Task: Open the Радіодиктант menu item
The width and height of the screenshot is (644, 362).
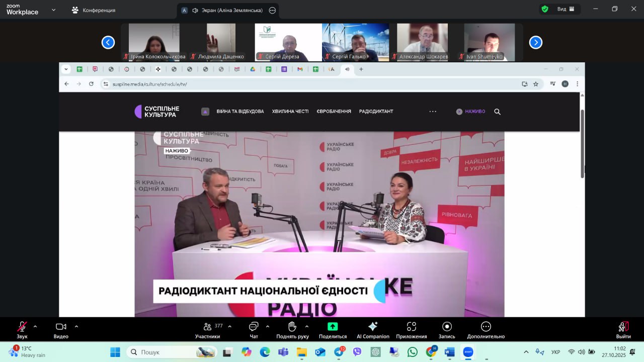Action: tap(376, 112)
